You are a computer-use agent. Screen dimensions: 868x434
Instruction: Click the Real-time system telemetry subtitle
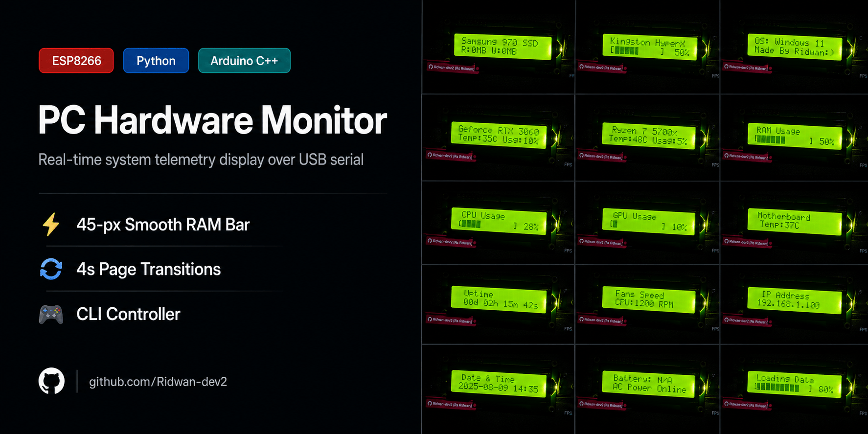[201, 160]
